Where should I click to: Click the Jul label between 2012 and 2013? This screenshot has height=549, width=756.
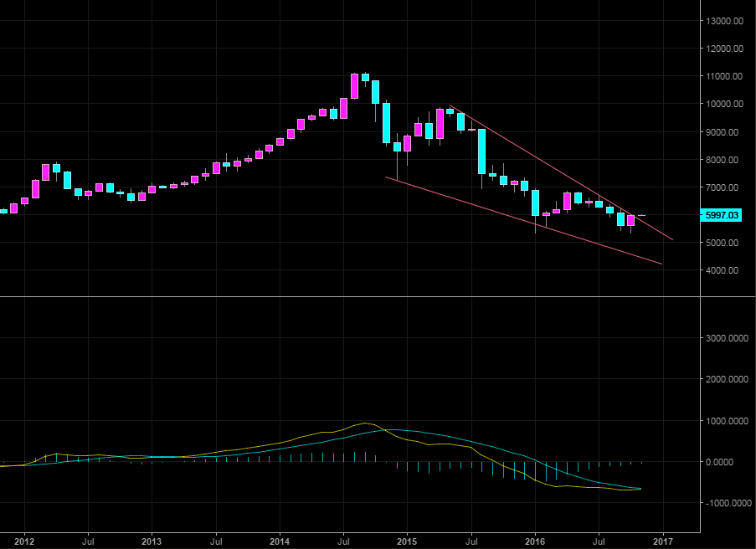[x=88, y=541]
